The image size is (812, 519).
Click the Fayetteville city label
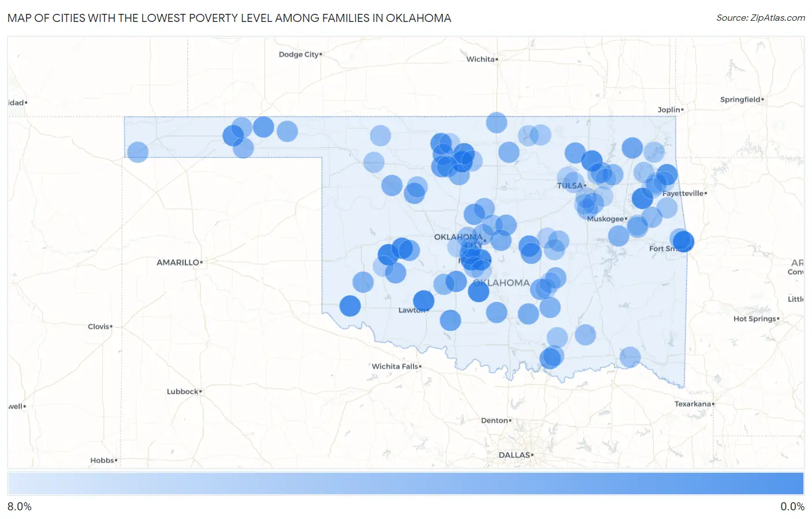[683, 193]
